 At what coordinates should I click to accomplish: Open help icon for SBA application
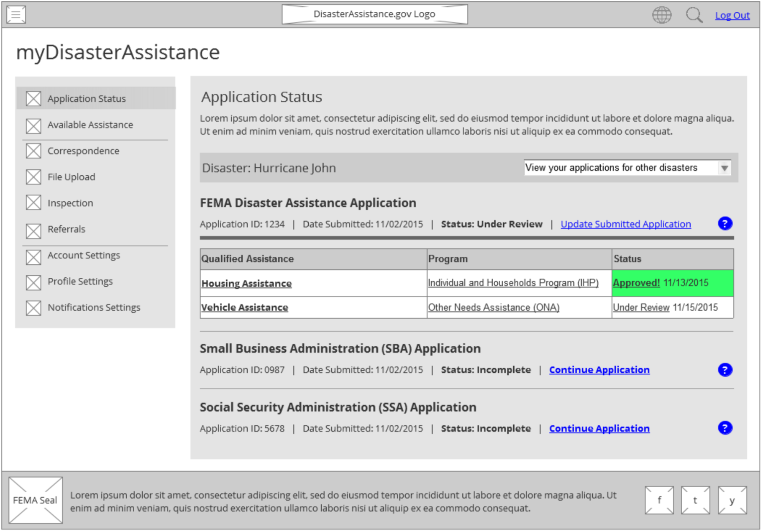point(725,370)
